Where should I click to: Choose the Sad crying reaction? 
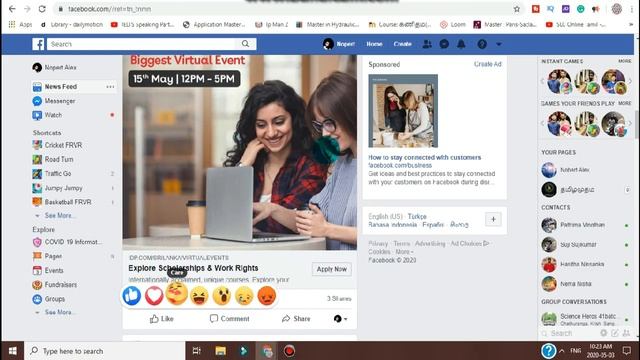(x=244, y=296)
